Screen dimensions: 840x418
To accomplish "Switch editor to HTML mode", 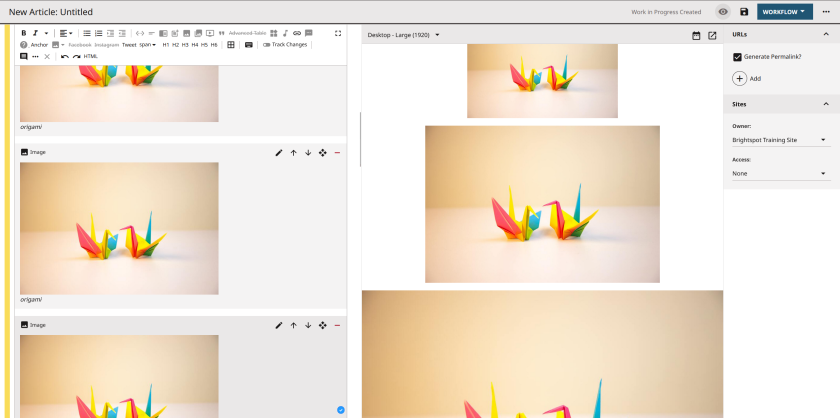I will click(91, 56).
